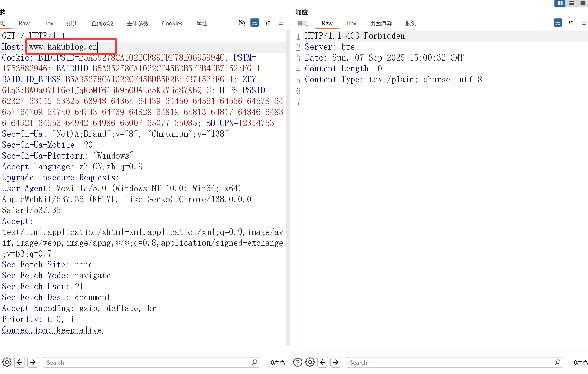Show \n characters in response panel
Viewport: 588px width, 374px height.
point(571,23)
